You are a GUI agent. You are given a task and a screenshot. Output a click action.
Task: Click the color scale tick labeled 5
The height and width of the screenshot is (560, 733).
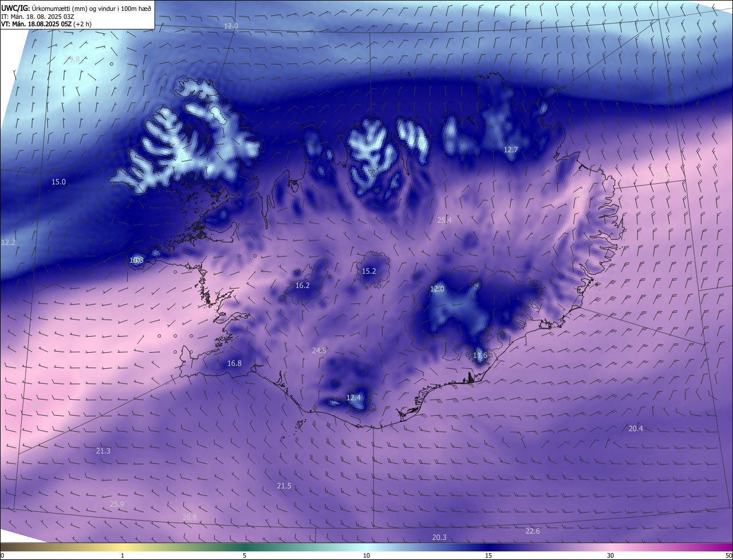pyautogui.click(x=245, y=556)
